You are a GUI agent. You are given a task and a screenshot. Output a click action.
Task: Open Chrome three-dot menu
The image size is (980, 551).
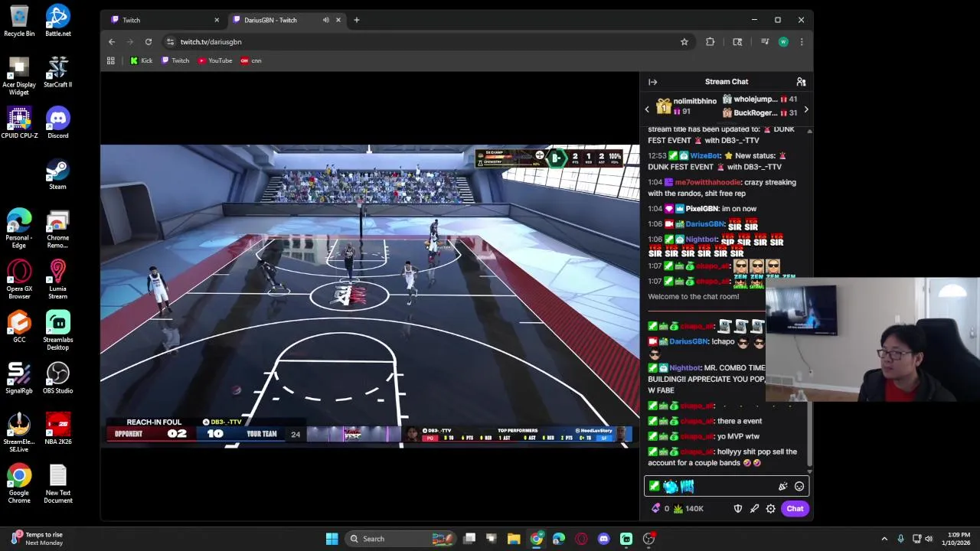tap(802, 42)
